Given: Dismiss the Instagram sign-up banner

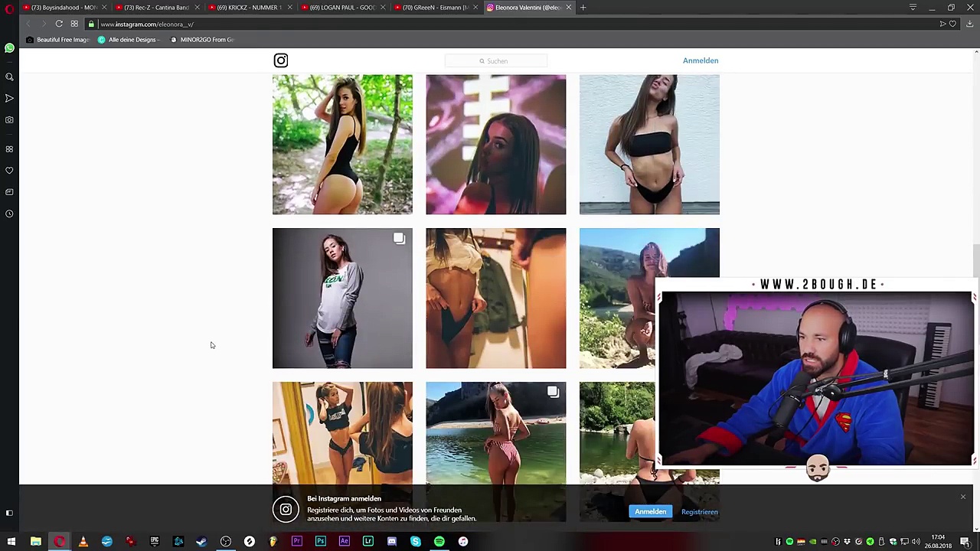Looking at the screenshot, I should pyautogui.click(x=962, y=497).
